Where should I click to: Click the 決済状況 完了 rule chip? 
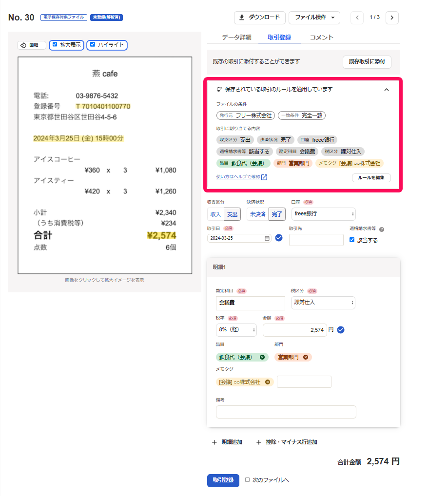point(275,140)
